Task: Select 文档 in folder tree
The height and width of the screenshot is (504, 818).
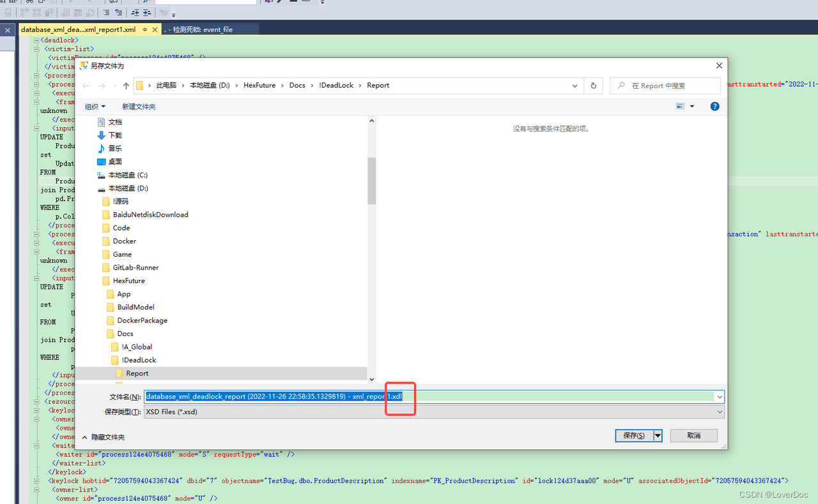Action: pos(115,122)
